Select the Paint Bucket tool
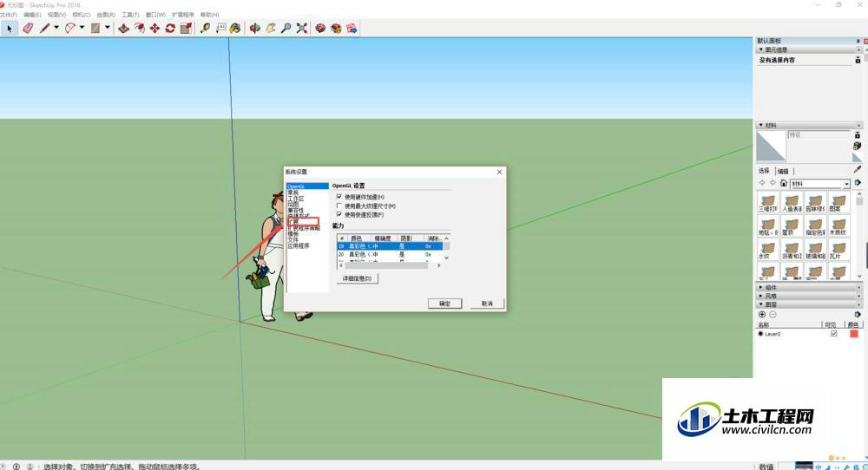This screenshot has width=868, height=470. coord(236,29)
